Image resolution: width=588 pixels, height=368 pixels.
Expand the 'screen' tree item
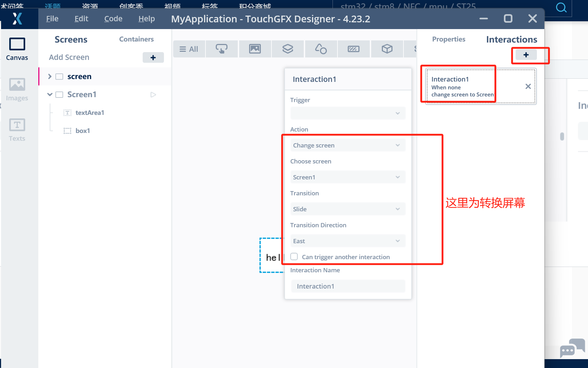[x=50, y=77]
